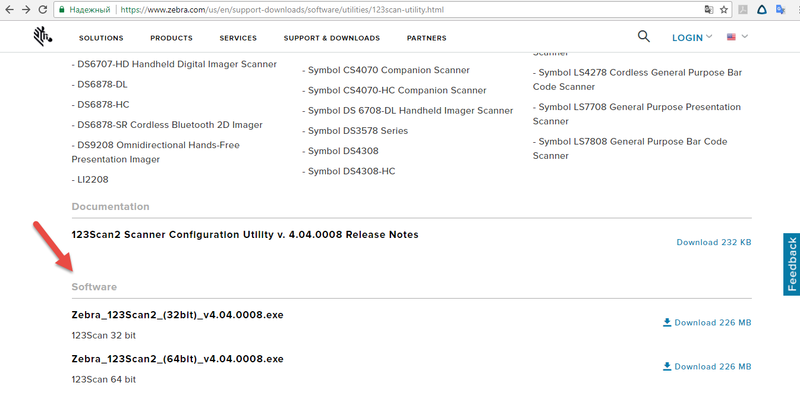Click the '123Scan 64 bit' description text
The height and width of the screenshot is (395, 800).
104,380
